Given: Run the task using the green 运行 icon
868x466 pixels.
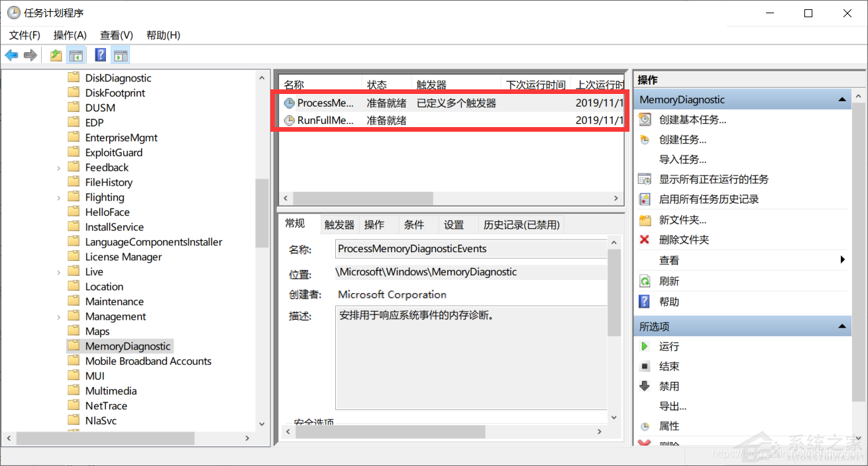Looking at the screenshot, I should click(x=644, y=346).
